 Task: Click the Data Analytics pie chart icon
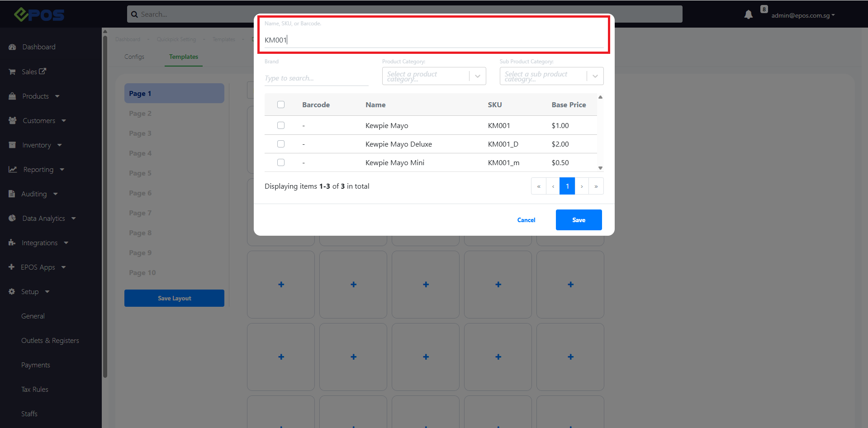[12, 219]
